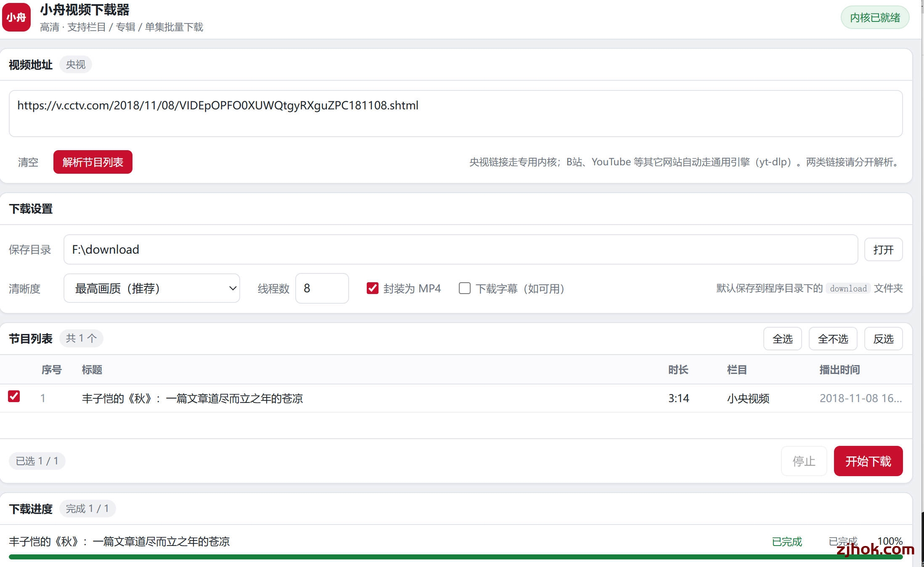
Task: Click the program title 丰子恺的《秋》in list
Action: point(192,398)
